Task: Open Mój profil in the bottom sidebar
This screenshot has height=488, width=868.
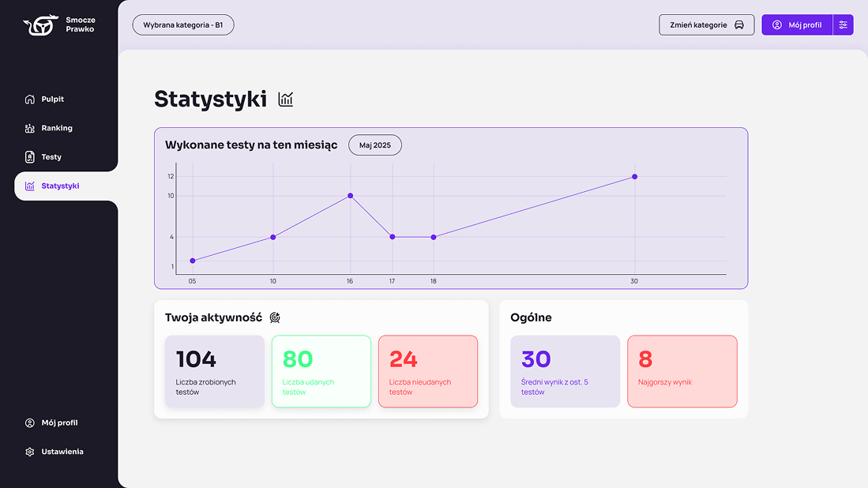Action: click(x=59, y=423)
